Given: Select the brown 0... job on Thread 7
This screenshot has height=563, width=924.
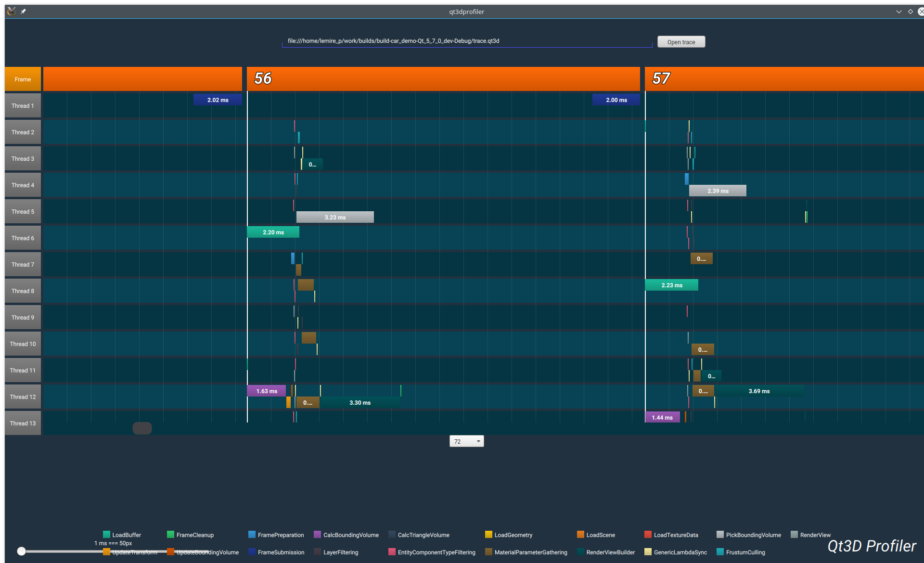Looking at the screenshot, I should pos(701,259).
